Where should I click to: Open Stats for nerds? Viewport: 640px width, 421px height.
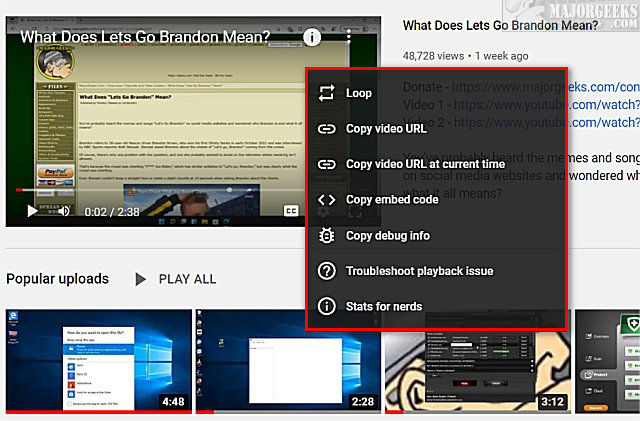tap(436, 306)
